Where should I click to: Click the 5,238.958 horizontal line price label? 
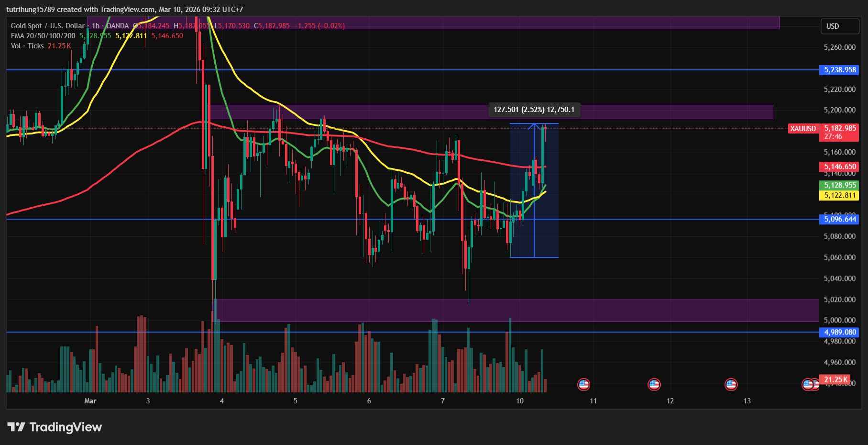pos(840,70)
